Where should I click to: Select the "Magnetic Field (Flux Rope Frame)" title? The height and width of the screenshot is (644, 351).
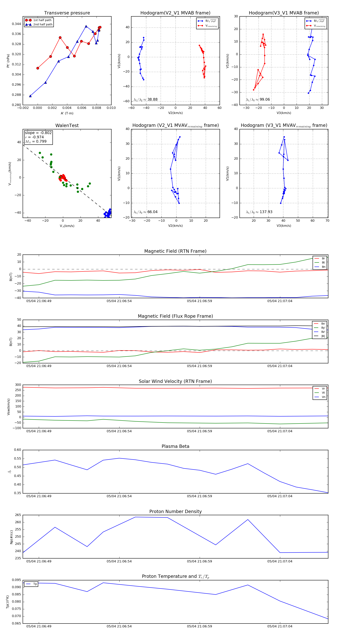point(175,316)
